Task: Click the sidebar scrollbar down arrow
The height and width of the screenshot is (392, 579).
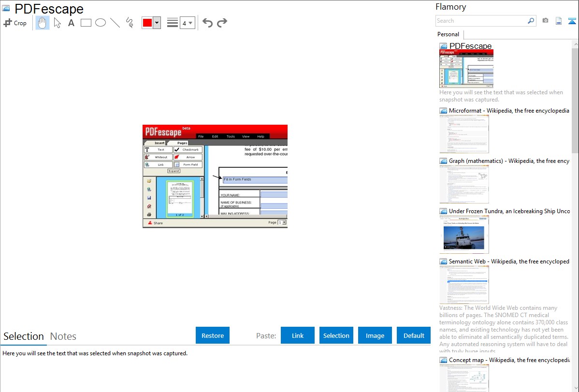Action: click(x=575, y=388)
